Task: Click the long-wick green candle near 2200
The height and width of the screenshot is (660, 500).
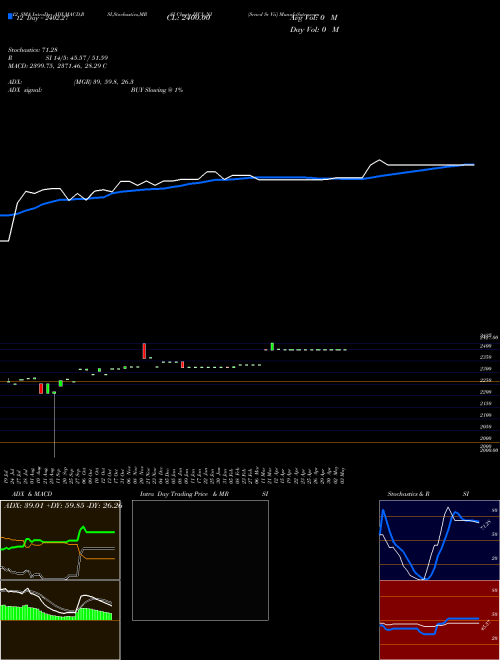Action: (54, 424)
